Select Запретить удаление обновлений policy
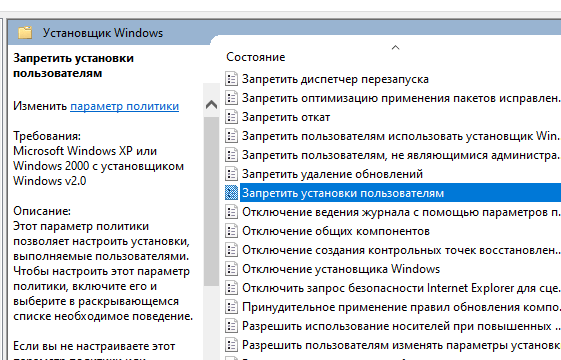 [332, 174]
